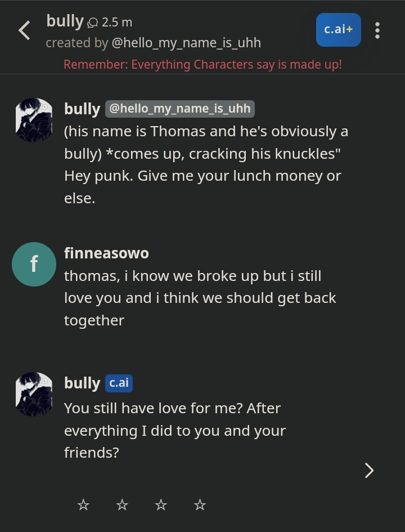Open bully's avatar in the last reply
The height and width of the screenshot is (532, 405).
point(34,394)
